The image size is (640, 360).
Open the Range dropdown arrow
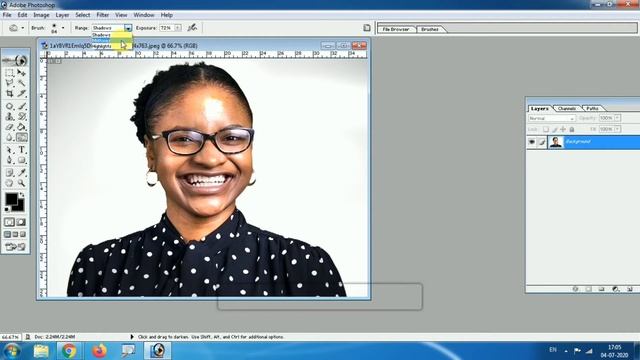pyautogui.click(x=128, y=28)
